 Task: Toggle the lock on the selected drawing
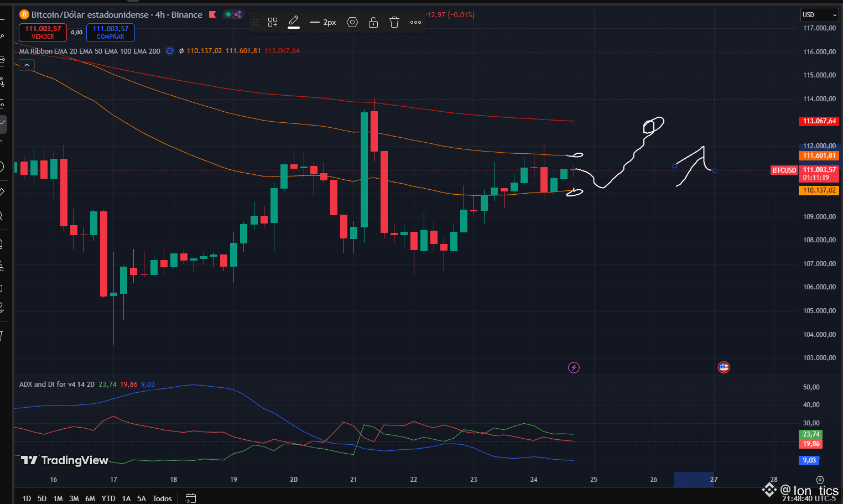pos(373,22)
